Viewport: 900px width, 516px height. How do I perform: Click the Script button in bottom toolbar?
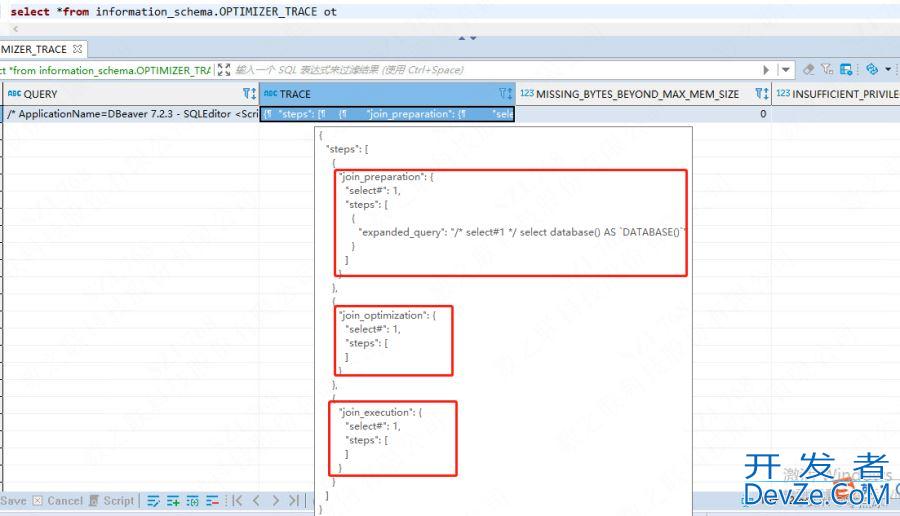coord(111,501)
